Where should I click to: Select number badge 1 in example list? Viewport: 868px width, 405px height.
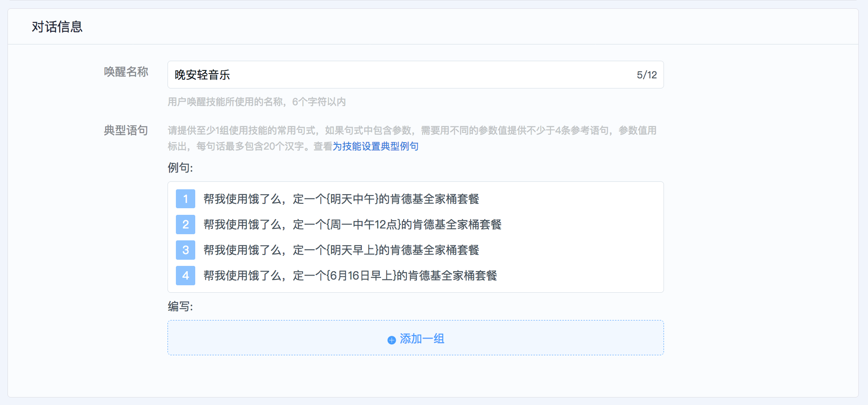[x=186, y=199]
